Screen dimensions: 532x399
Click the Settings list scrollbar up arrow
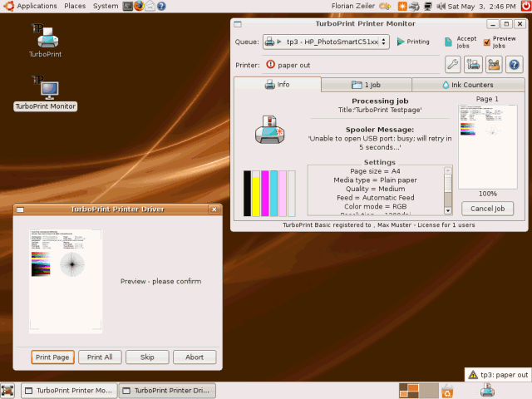pyautogui.click(x=448, y=170)
